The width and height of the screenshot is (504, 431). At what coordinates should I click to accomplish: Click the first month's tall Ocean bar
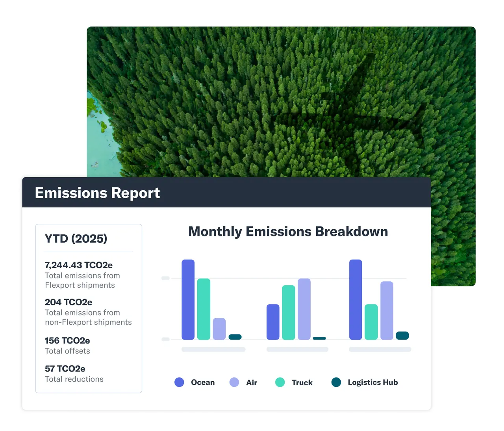[188, 299]
